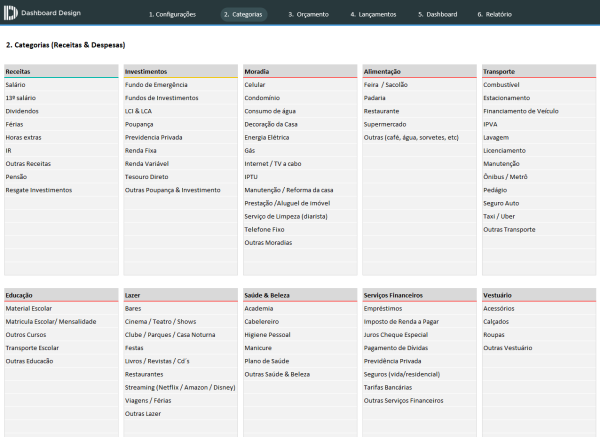Click the Serviços Financeiros header
This screenshot has height=437, width=600.
point(394,296)
